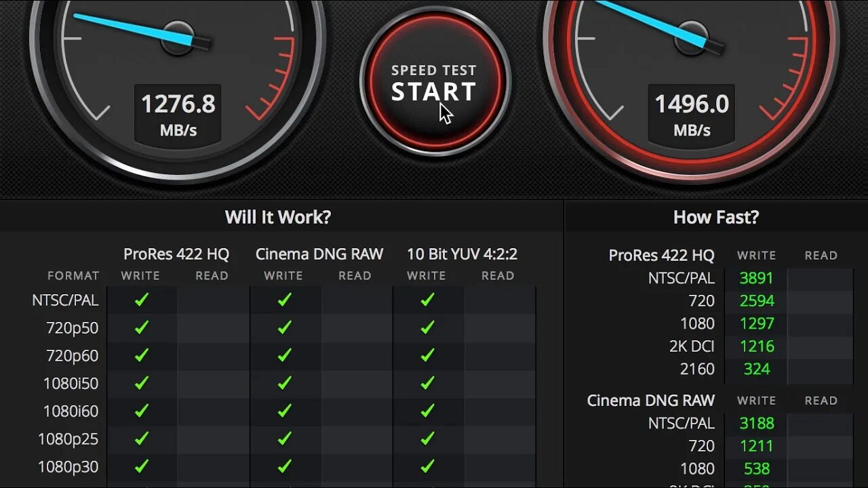Click the 3188 Cinema DNG NTSC/PAL write value

point(757,423)
